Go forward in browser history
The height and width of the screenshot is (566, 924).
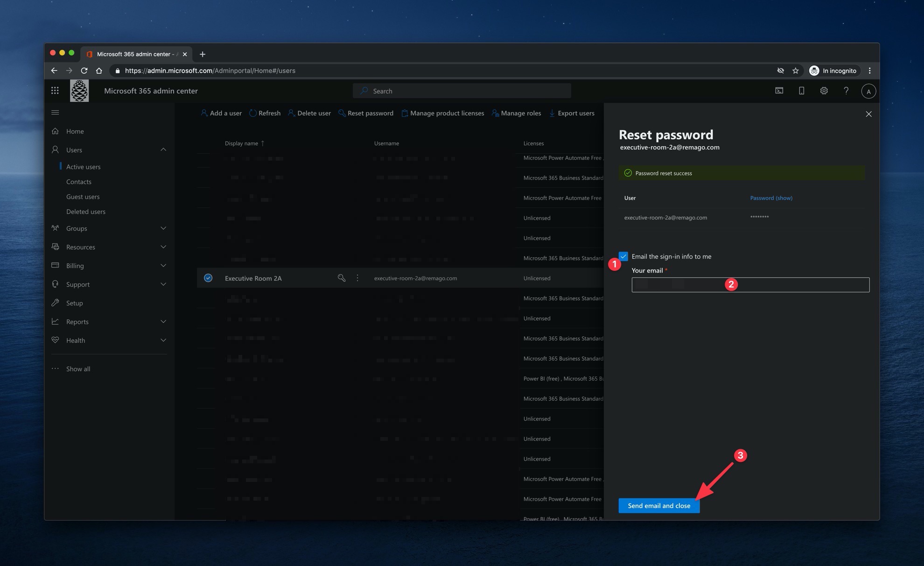[x=69, y=71]
